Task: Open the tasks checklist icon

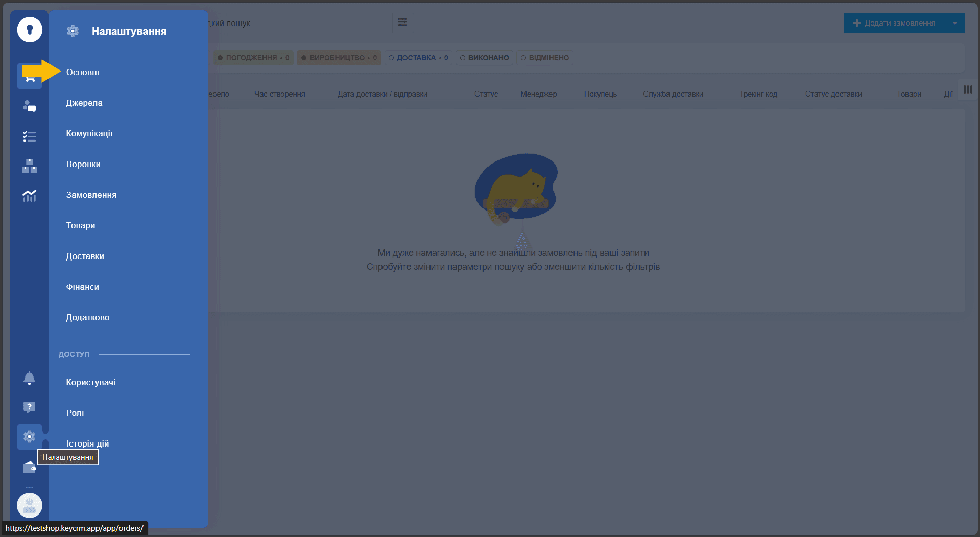Action: [29, 136]
